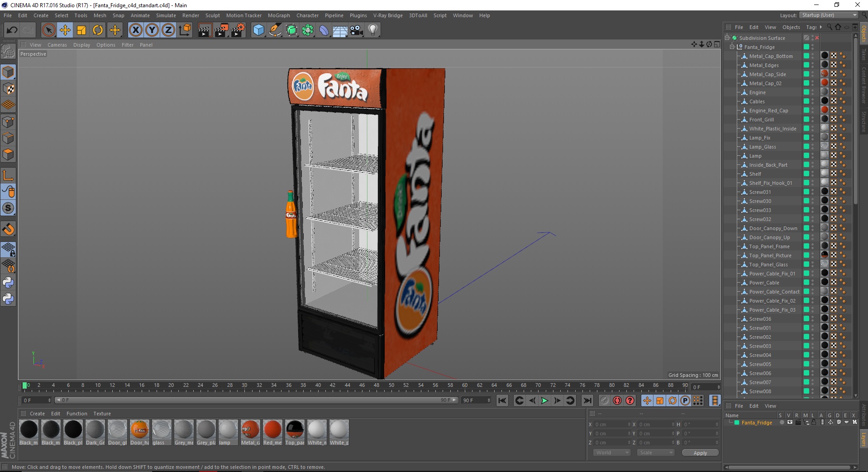The height and width of the screenshot is (472, 868).
Task: Jump to end of animation
Action: [x=587, y=400]
